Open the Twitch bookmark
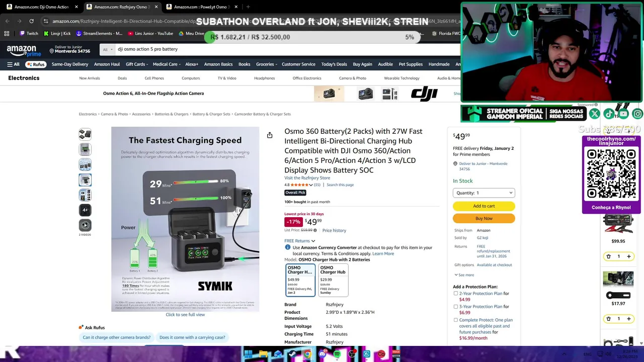644x362 pixels. [29, 34]
